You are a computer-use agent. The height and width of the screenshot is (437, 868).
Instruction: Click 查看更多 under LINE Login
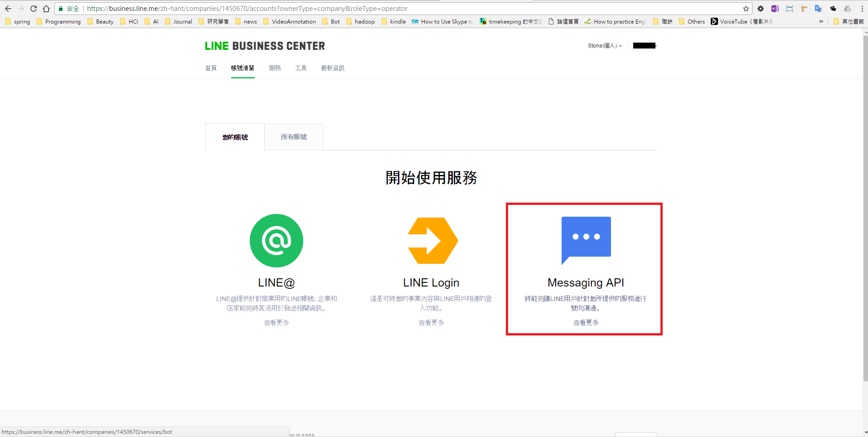(x=431, y=323)
